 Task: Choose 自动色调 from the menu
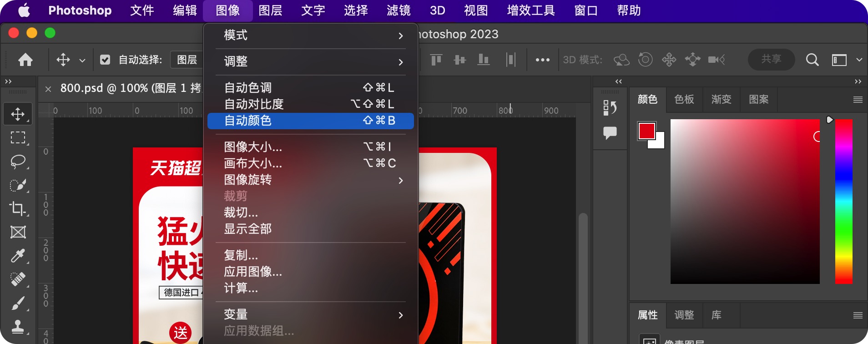310,87
